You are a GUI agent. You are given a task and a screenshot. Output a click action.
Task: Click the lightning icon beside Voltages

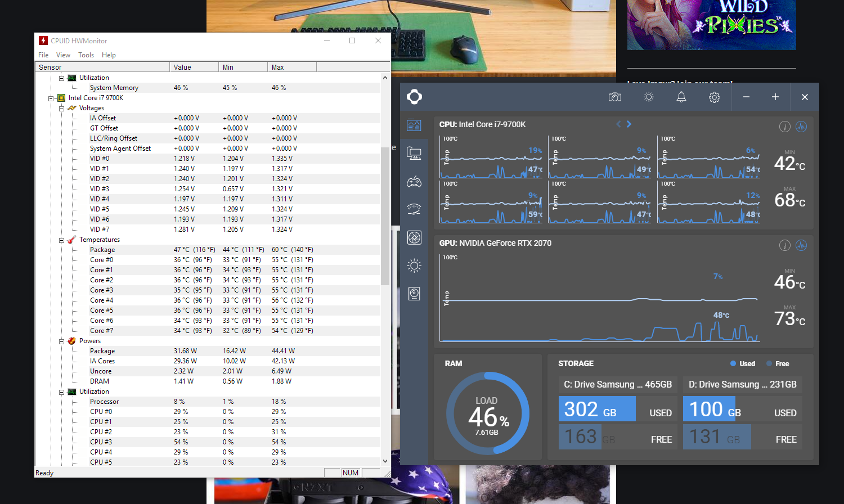(x=72, y=108)
